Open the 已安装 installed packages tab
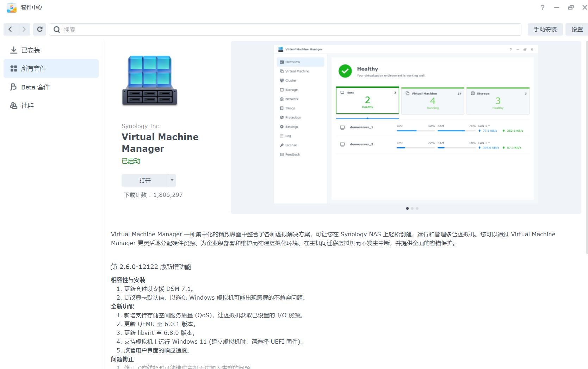This screenshot has height=369, width=588. (x=31, y=50)
